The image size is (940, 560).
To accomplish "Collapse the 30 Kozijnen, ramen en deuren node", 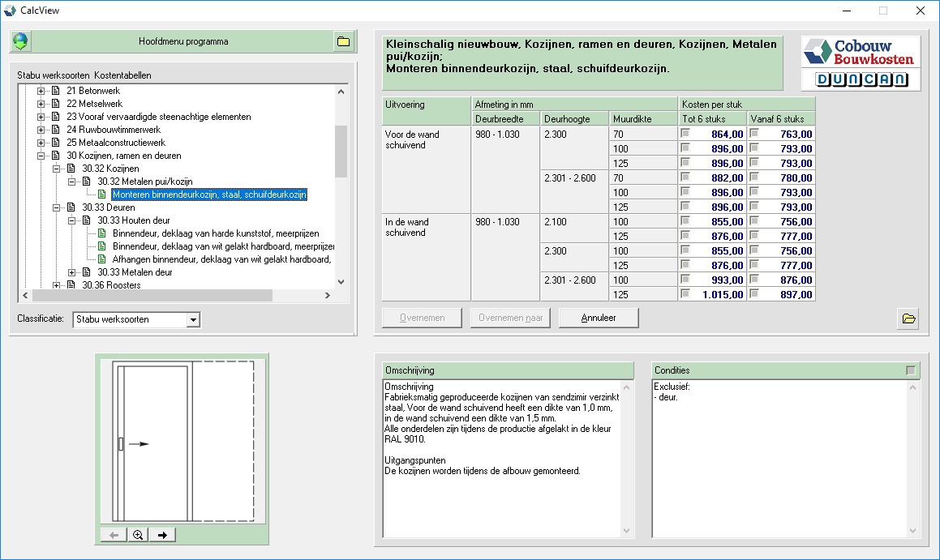I will tap(41, 156).
